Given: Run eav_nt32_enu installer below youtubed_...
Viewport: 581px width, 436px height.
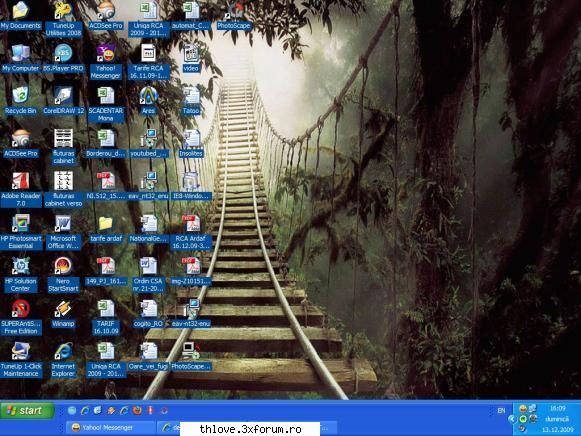Looking at the screenshot, I should coord(149,185).
